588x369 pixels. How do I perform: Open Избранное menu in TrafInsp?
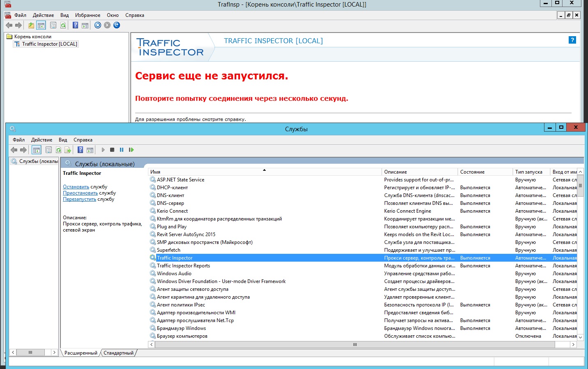coord(88,15)
